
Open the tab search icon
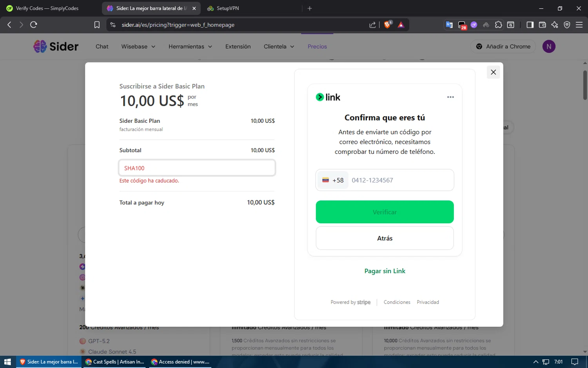tap(511, 25)
